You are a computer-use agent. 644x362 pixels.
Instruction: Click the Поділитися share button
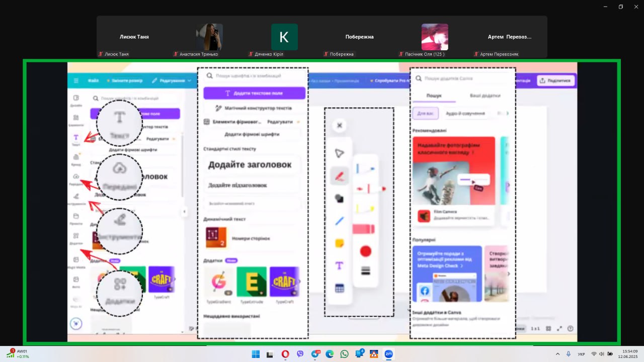pyautogui.click(x=555, y=80)
